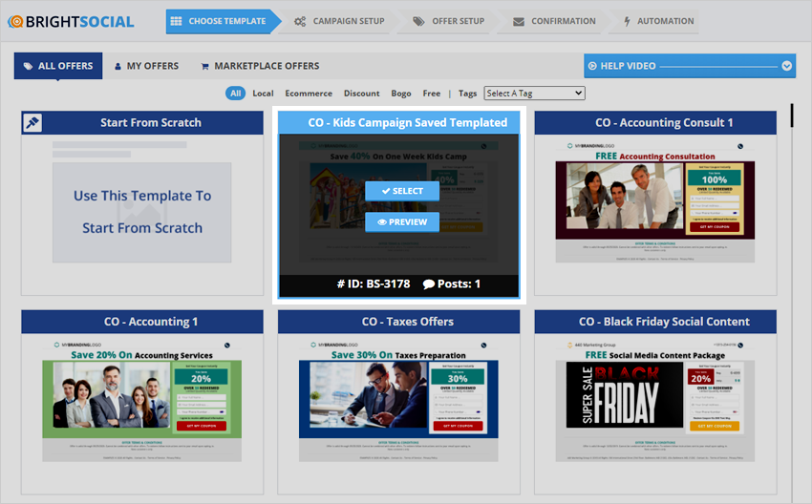Filter offers by Bogo
The height and width of the screenshot is (504, 812).
(401, 94)
